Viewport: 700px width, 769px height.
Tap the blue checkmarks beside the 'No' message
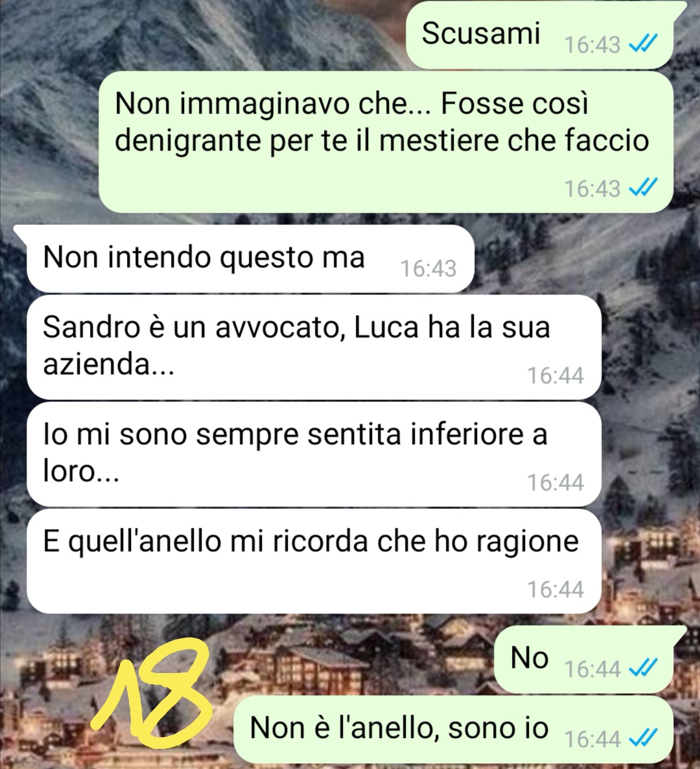[643, 668]
